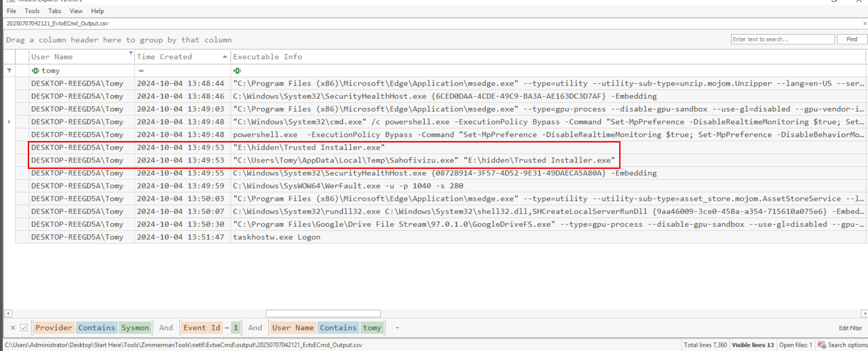
Task: Open the Tabs menu
Action: (55, 11)
